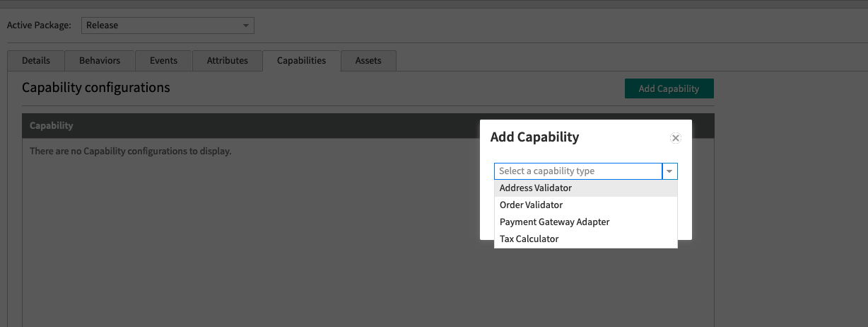Image resolution: width=868 pixels, height=327 pixels.
Task: Switch to the Details tab
Action: 36,61
